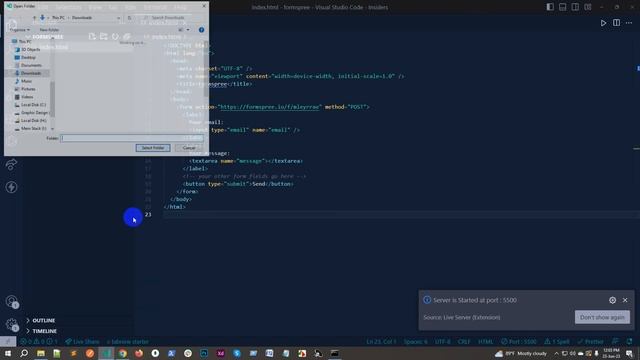Click This PC in the dialog address bar
The image size is (640, 360).
pos(58,18)
